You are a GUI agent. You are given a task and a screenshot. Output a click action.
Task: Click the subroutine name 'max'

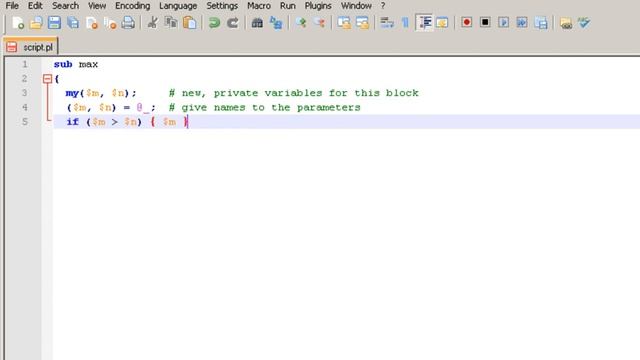coord(88,64)
